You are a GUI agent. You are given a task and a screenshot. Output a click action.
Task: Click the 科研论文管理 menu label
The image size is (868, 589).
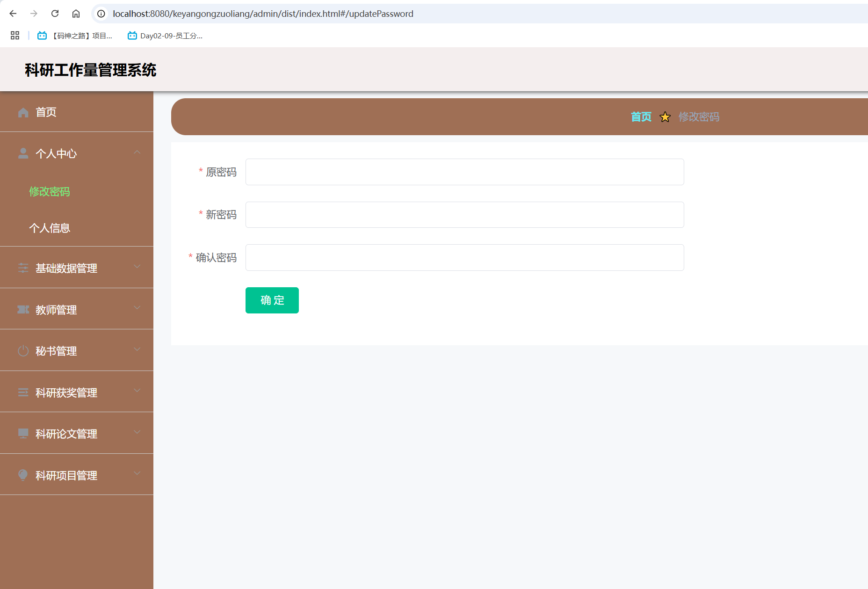tap(66, 434)
